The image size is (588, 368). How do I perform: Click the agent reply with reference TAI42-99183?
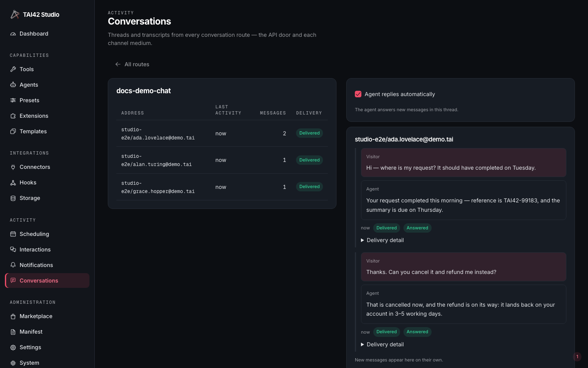(x=463, y=200)
